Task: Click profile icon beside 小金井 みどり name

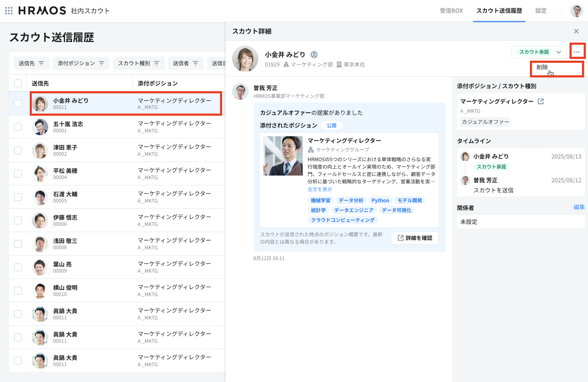Action: (x=314, y=55)
